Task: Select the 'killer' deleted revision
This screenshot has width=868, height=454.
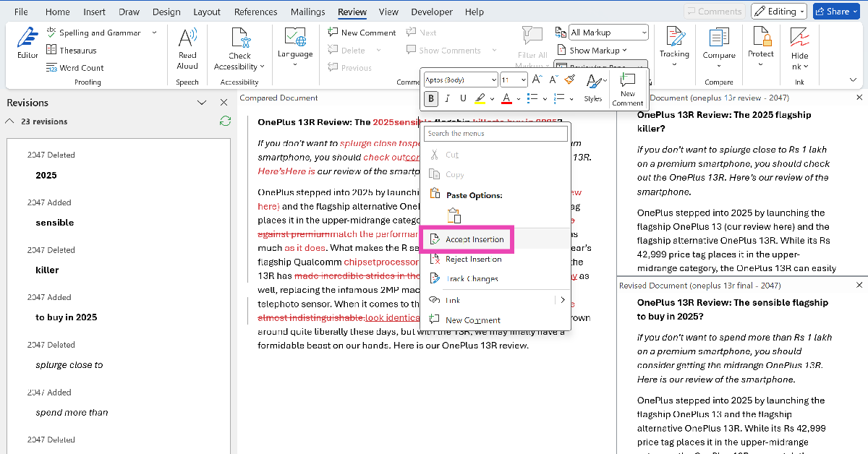Action: click(x=47, y=270)
